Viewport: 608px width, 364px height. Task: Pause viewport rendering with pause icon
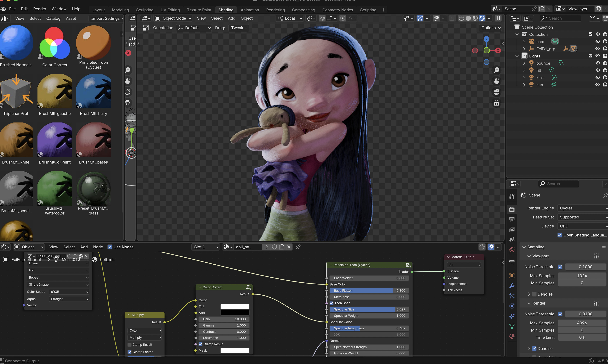coord(498,18)
